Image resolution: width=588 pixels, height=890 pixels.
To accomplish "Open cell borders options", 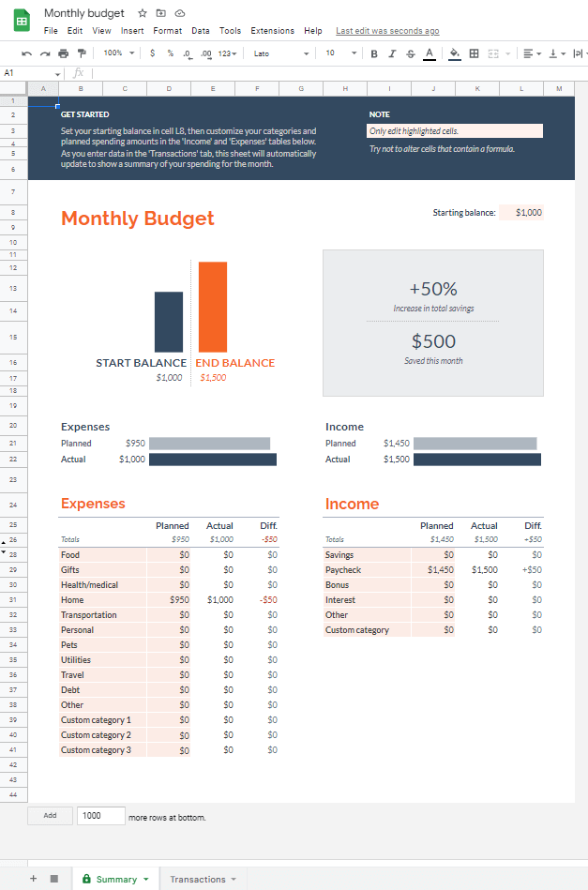I will point(474,53).
